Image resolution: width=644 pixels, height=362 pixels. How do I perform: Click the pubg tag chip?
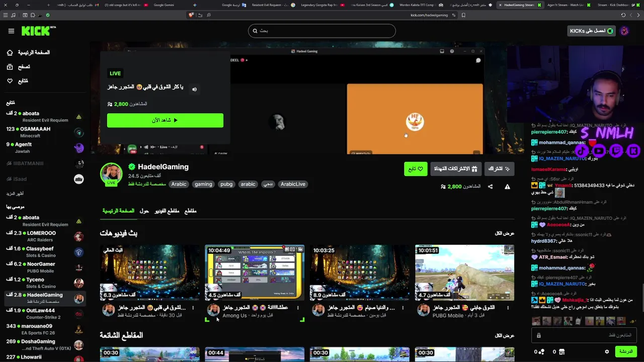pyautogui.click(x=226, y=184)
